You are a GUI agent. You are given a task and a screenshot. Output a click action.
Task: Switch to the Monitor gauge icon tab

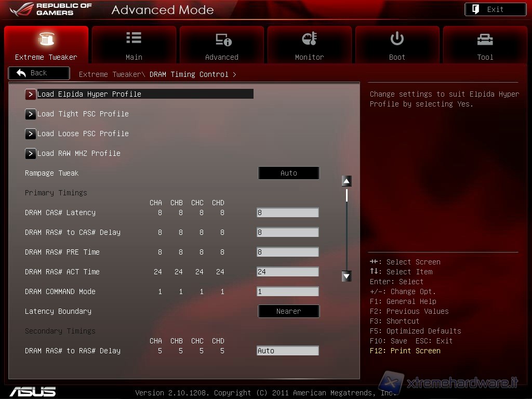pos(309,39)
